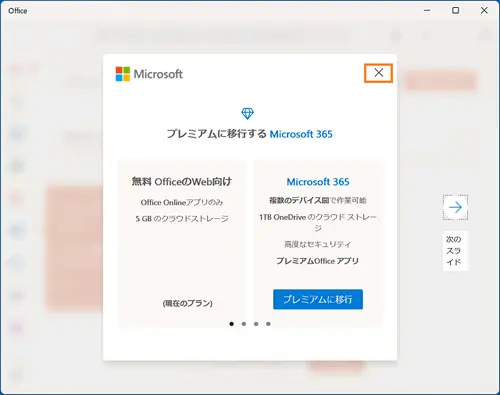500x395 pixels.
Task: Minimize the Office window
Action: (x=427, y=11)
